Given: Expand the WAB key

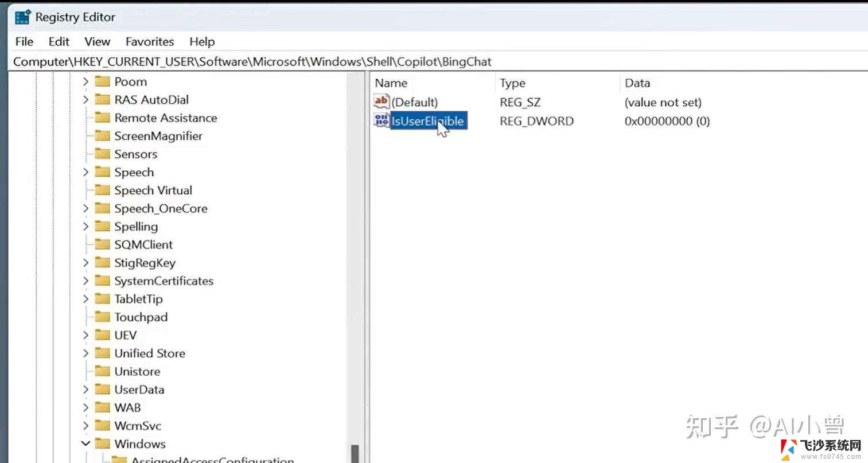Looking at the screenshot, I should point(85,408).
